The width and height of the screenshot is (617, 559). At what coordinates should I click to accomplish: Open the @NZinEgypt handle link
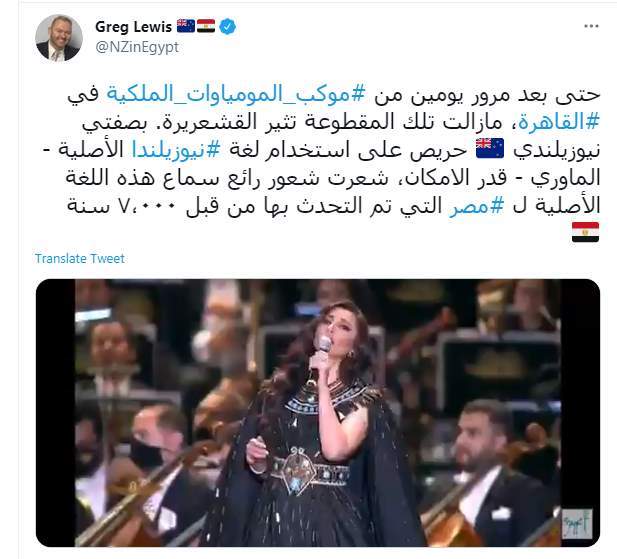click(137, 47)
